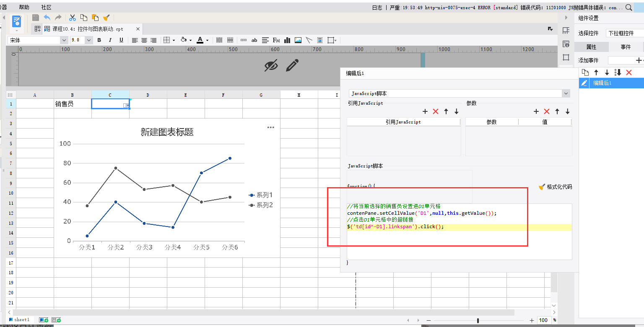The width and height of the screenshot is (644, 327).
Task: Click the Undo arrow icon
Action: tap(47, 18)
